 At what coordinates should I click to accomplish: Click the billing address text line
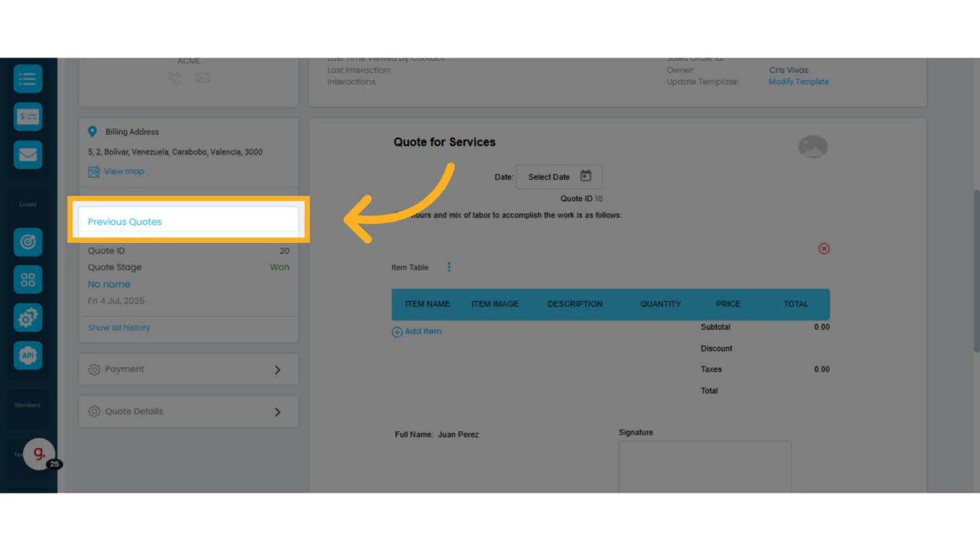pyautogui.click(x=175, y=152)
